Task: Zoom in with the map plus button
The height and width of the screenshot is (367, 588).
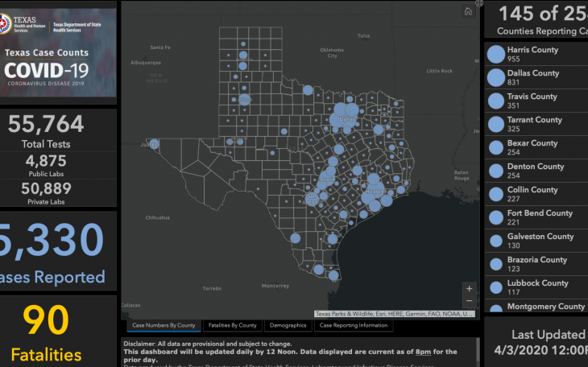Action: click(x=470, y=288)
